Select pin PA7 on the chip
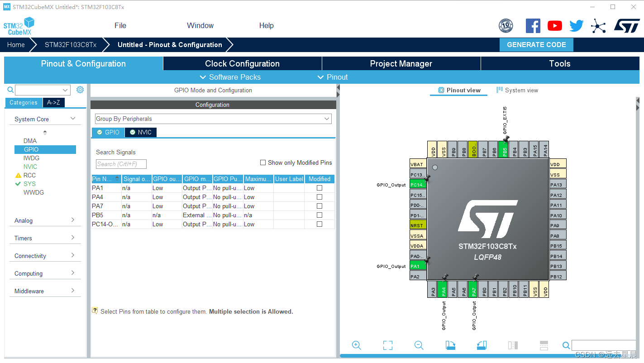The image size is (644, 363). click(473, 289)
